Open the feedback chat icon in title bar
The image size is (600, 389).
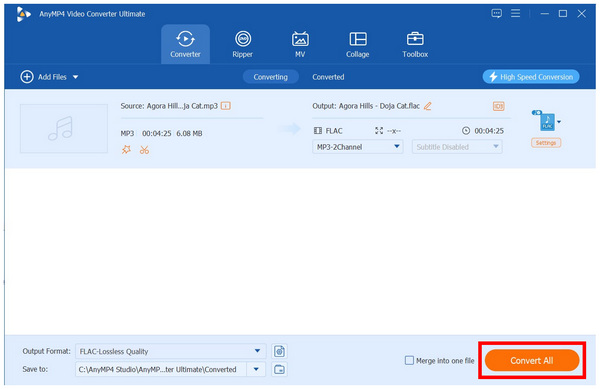coord(496,14)
